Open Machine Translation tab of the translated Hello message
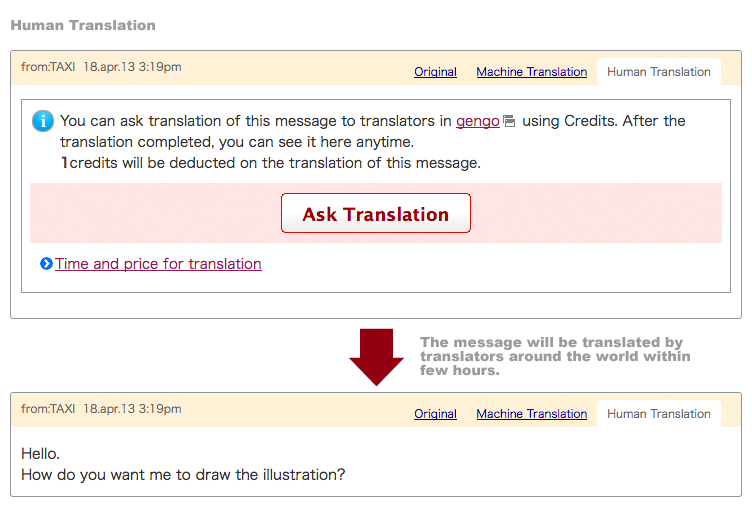 (x=531, y=414)
